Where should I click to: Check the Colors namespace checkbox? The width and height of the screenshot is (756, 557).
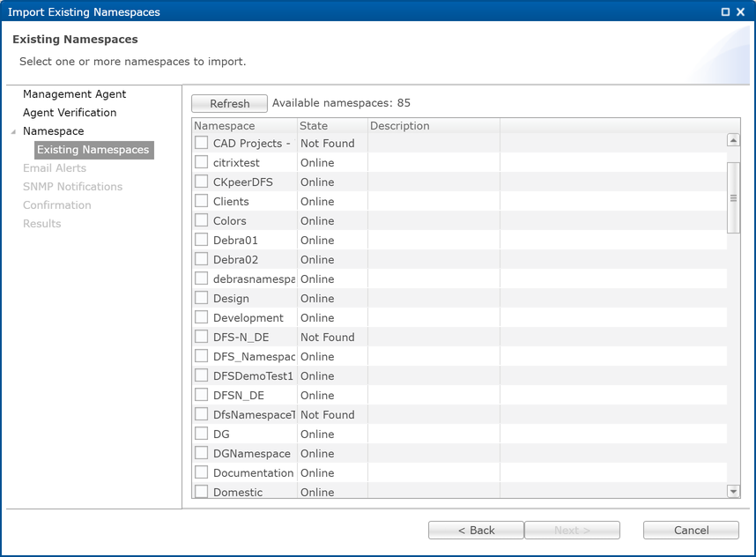pyautogui.click(x=201, y=220)
